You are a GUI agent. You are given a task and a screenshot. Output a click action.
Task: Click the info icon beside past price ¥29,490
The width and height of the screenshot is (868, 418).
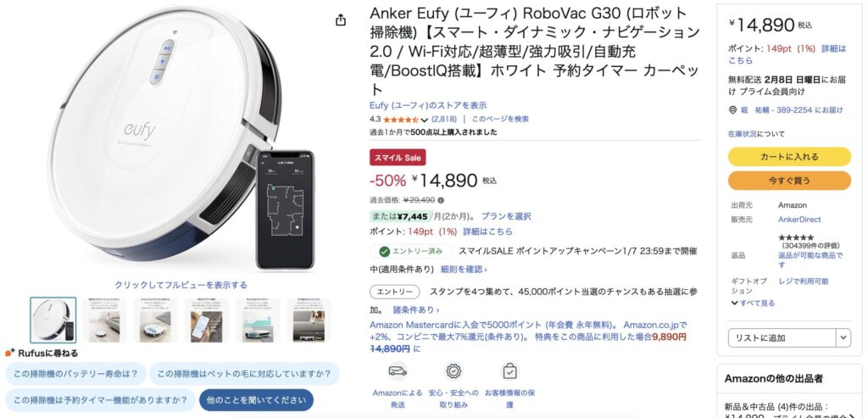pos(441,200)
